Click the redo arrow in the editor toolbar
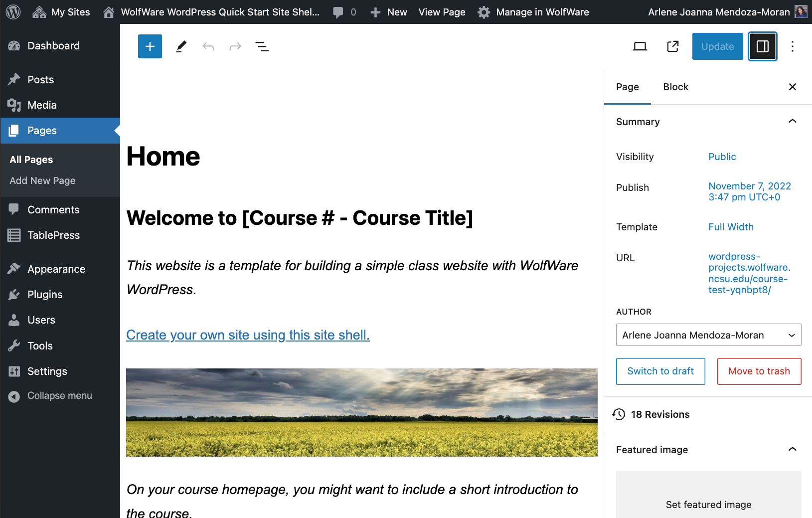 tap(235, 46)
